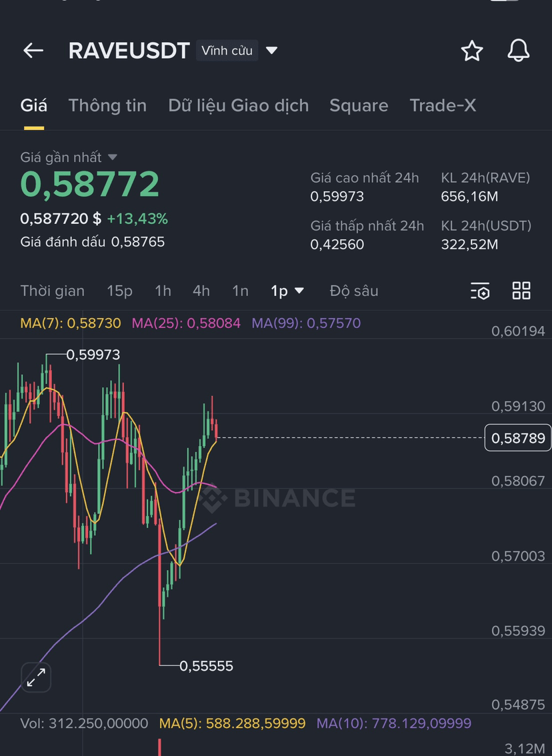The height and width of the screenshot is (756, 552).
Task: Select the Thời gian chart view
Action: [53, 291]
